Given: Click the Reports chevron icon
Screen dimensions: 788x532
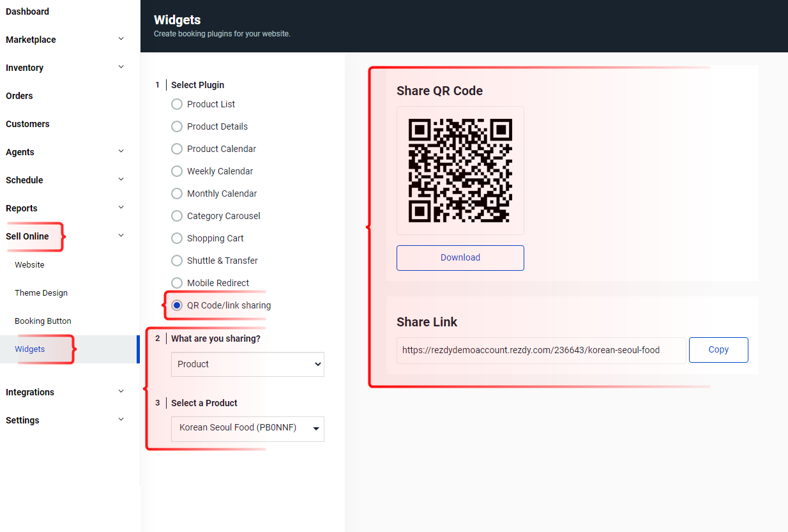Looking at the screenshot, I should point(121,208).
